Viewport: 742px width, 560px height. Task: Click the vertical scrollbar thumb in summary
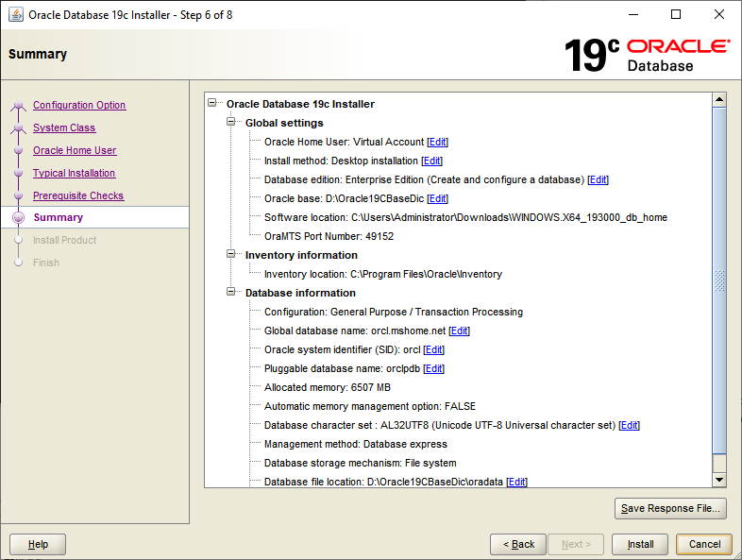pos(719,280)
